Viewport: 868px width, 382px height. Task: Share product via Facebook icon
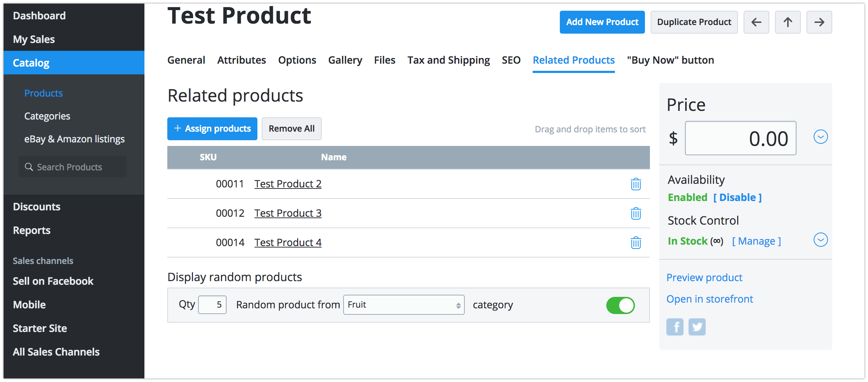point(675,327)
